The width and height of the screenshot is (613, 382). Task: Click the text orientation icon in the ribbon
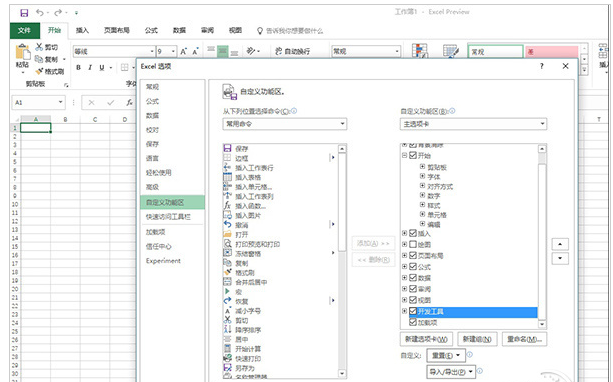pos(251,51)
